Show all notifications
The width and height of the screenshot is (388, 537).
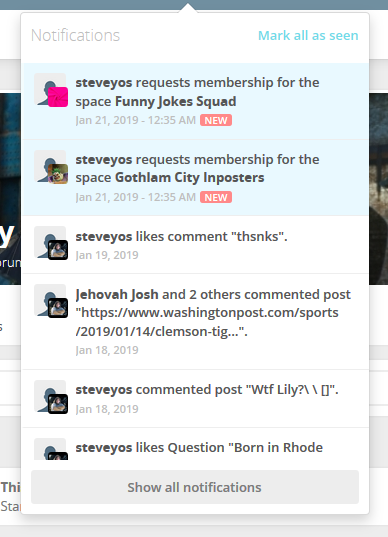click(195, 487)
